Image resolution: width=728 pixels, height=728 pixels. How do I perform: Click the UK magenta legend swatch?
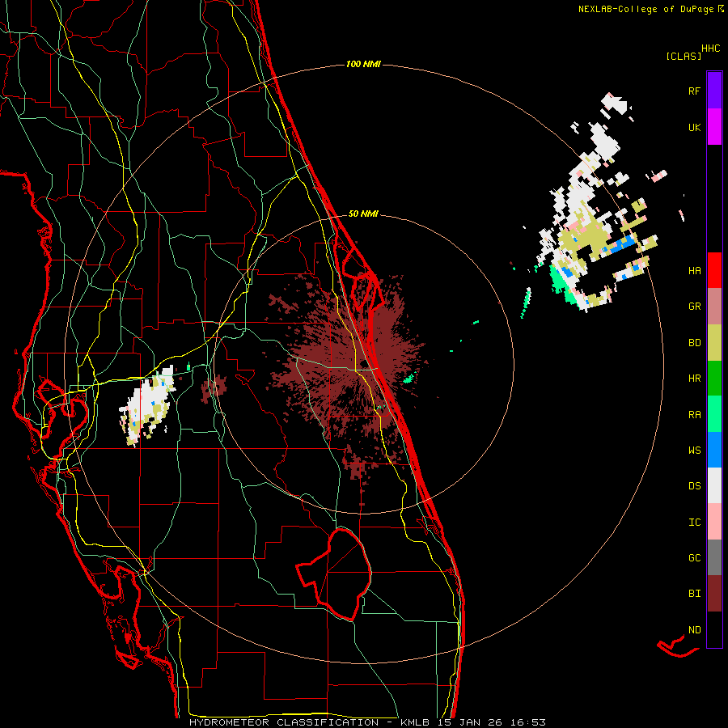(714, 126)
